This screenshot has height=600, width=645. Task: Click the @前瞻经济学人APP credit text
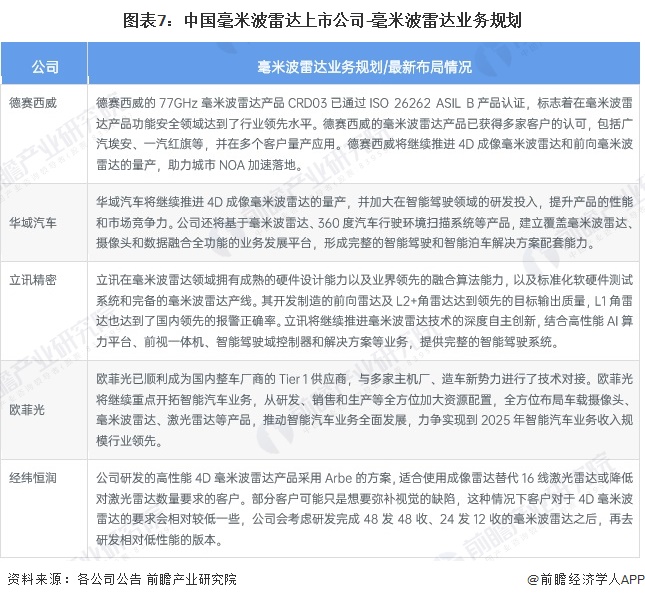pyautogui.click(x=586, y=579)
